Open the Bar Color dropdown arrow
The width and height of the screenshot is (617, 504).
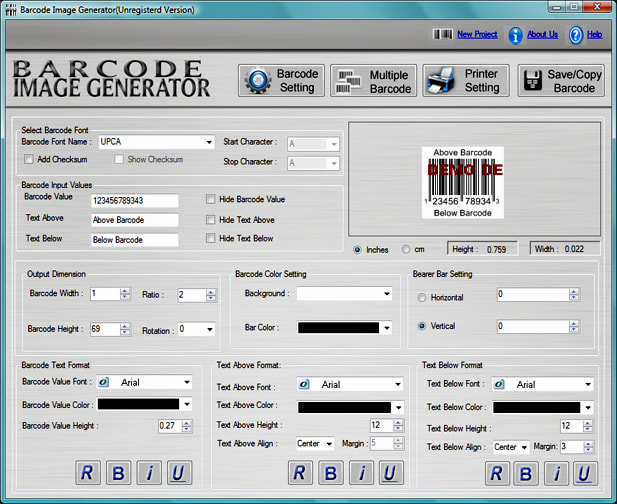tap(387, 328)
